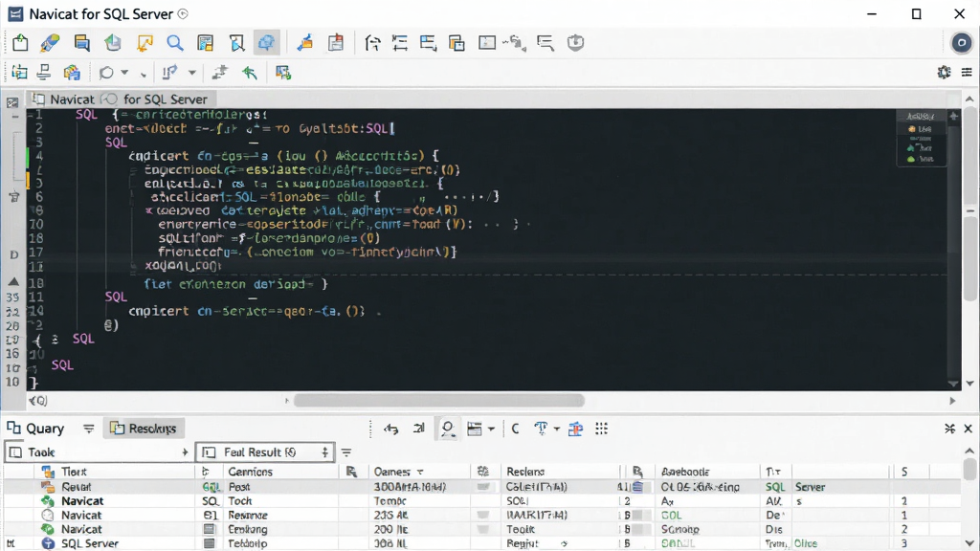
Task: Click the Tech cell in Gemions column
Action: [x=240, y=501]
